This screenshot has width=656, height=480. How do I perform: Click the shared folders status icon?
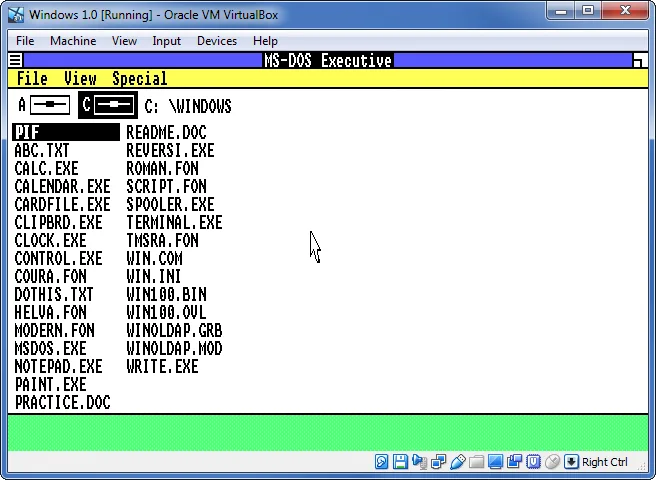[x=476, y=462]
